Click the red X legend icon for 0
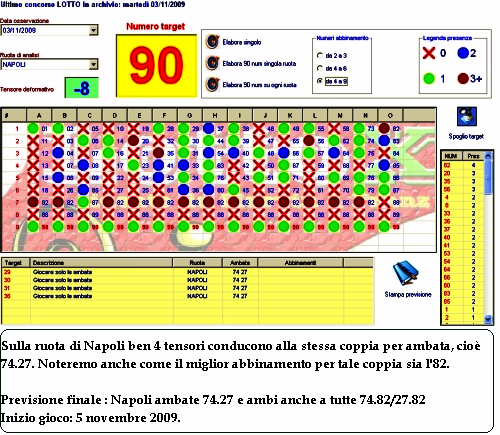 pos(429,53)
